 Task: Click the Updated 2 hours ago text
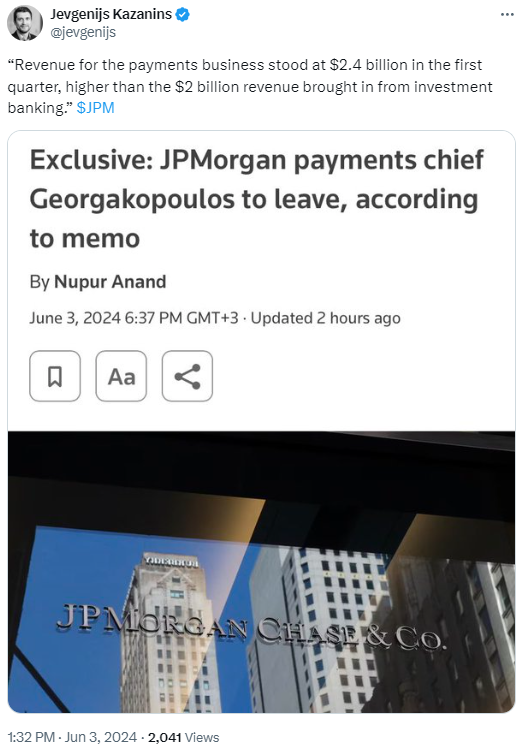coord(325,318)
